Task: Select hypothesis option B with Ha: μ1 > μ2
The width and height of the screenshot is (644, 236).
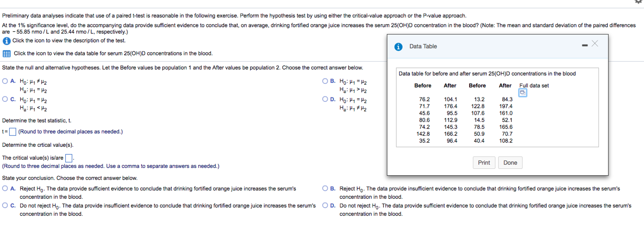Action: (325, 81)
